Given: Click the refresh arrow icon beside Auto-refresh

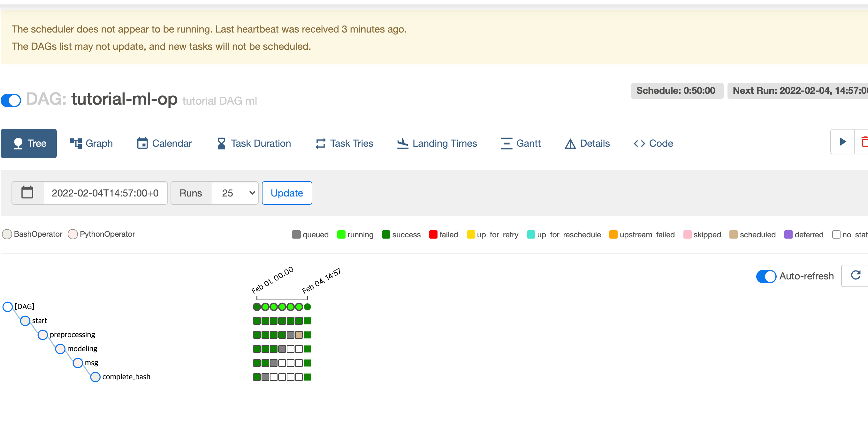Looking at the screenshot, I should (856, 275).
